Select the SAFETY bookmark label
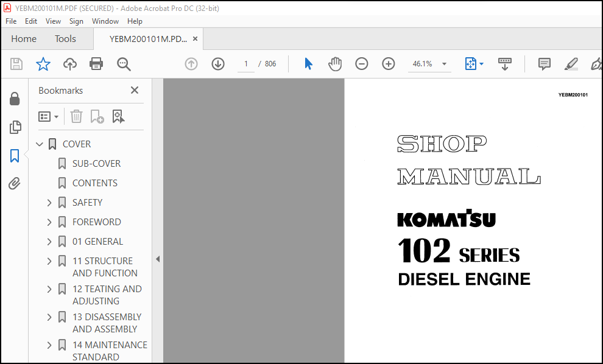Viewport: 603px width, 364px height. pyautogui.click(x=87, y=203)
